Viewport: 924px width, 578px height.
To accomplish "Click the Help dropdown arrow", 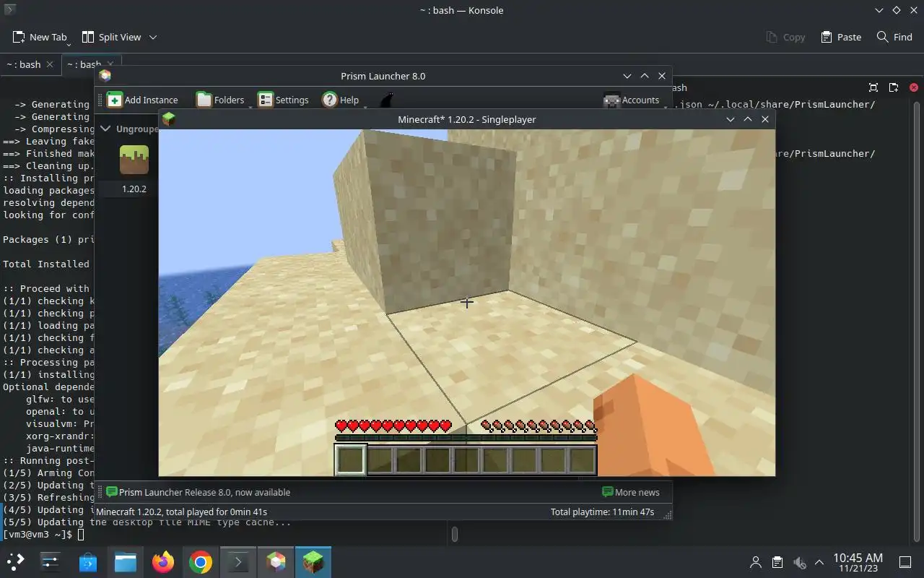I will pos(365,107).
